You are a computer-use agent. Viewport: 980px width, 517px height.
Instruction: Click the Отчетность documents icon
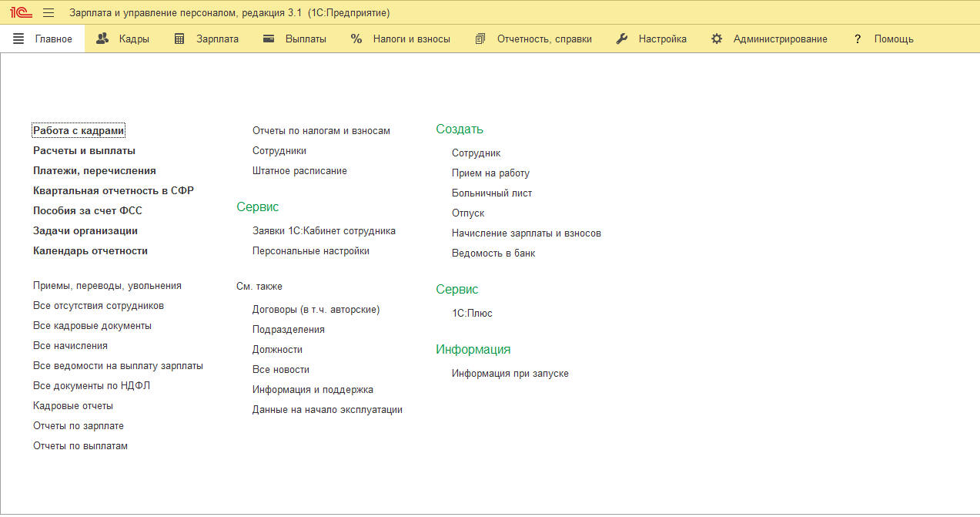(x=480, y=39)
